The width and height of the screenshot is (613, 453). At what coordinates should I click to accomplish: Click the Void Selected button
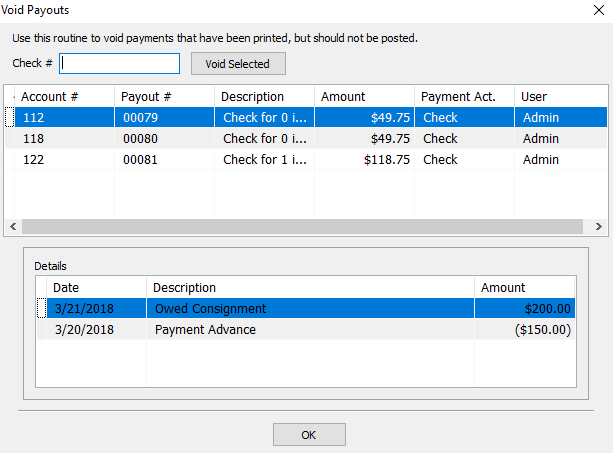[238, 63]
